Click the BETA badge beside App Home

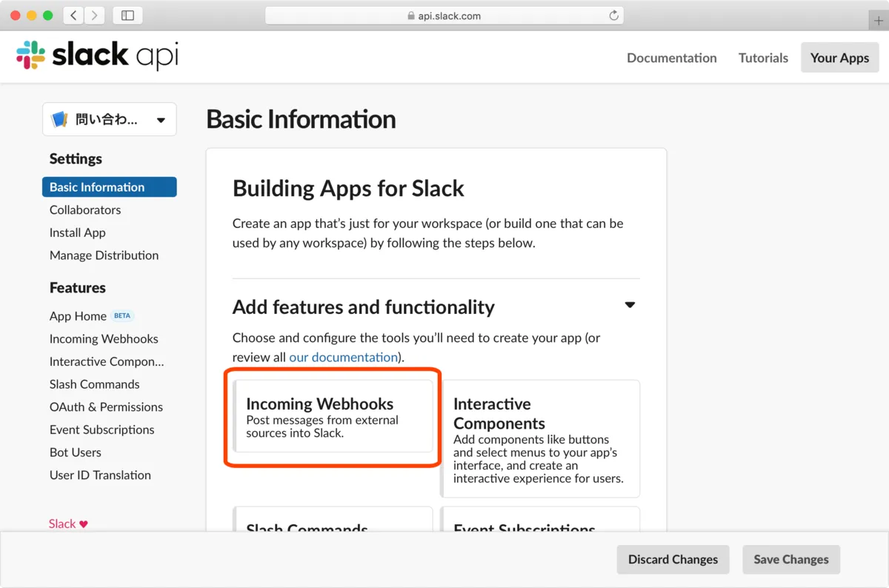(122, 315)
